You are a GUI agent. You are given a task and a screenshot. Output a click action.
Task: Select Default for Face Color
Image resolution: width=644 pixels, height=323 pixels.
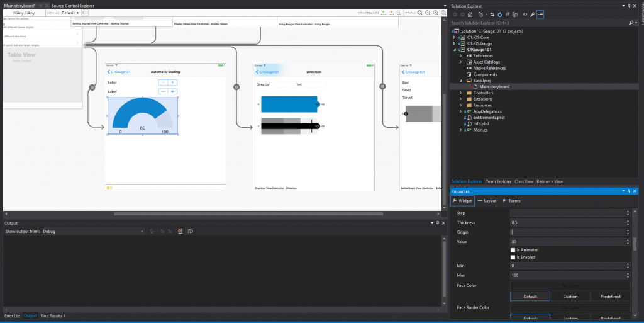(x=530, y=297)
